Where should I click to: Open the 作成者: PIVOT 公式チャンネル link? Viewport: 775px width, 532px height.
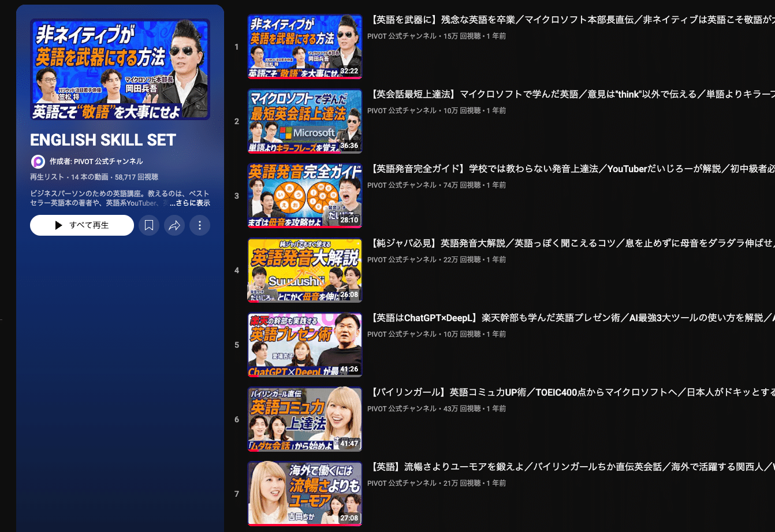click(x=96, y=162)
